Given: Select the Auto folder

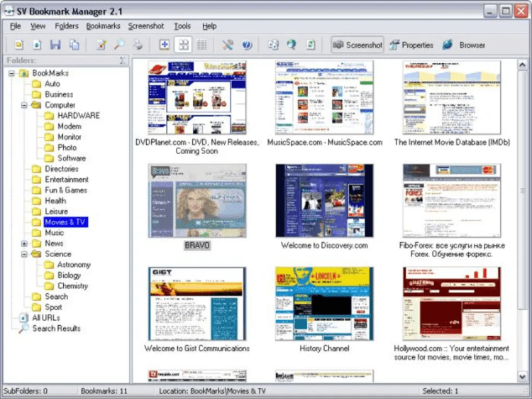Looking at the screenshot, I should pyautogui.click(x=52, y=84).
